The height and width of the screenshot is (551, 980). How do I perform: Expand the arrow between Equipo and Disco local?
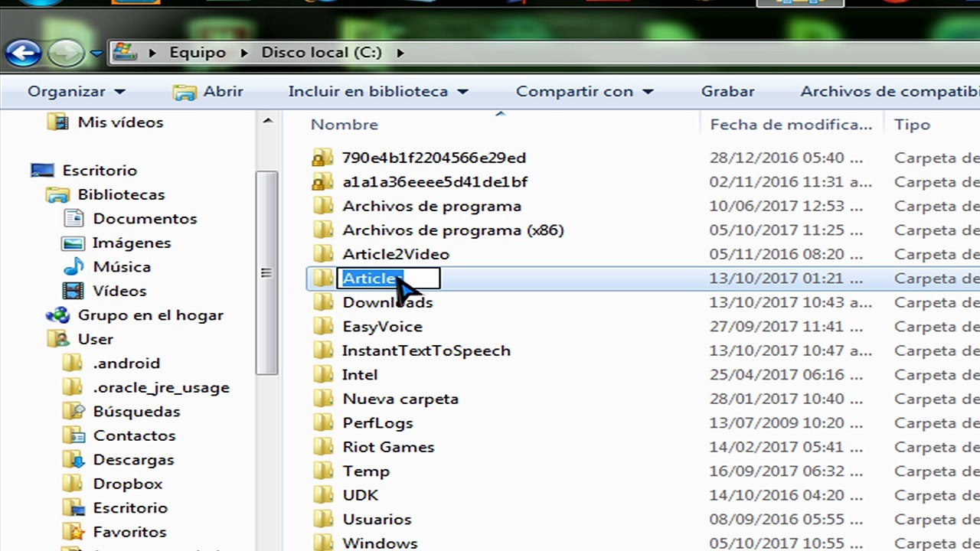[244, 53]
